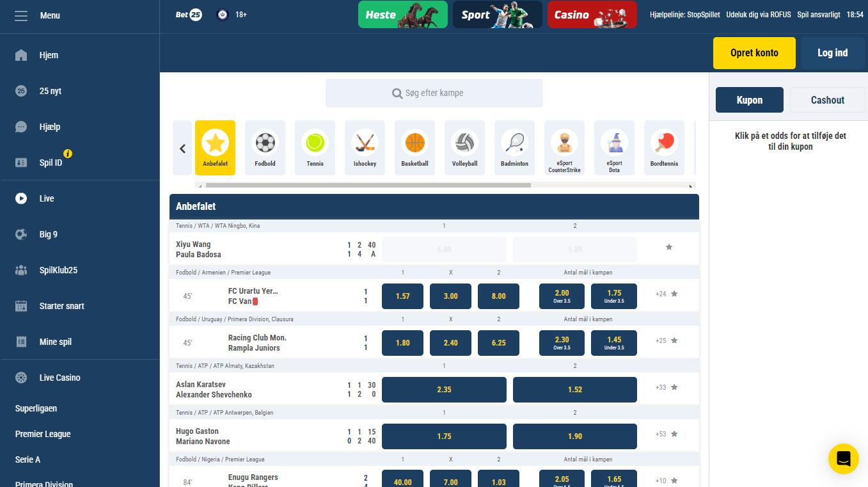Image resolution: width=868 pixels, height=487 pixels.
Task: Open the Sport section banner
Action: click(x=498, y=15)
